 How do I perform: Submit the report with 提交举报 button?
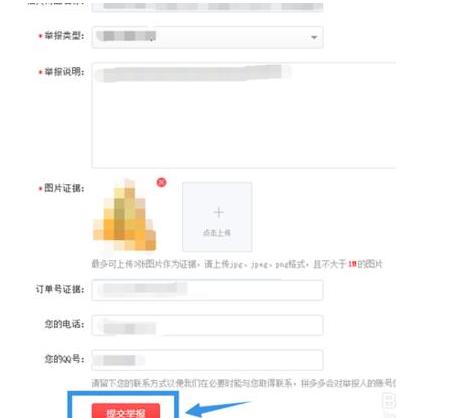coord(126,411)
